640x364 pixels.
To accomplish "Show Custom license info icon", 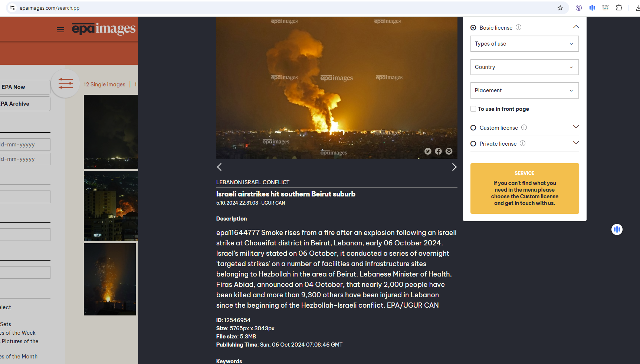I will tap(524, 128).
